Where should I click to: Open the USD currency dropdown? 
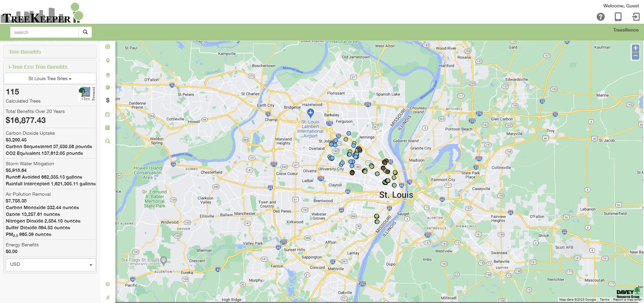51,264
